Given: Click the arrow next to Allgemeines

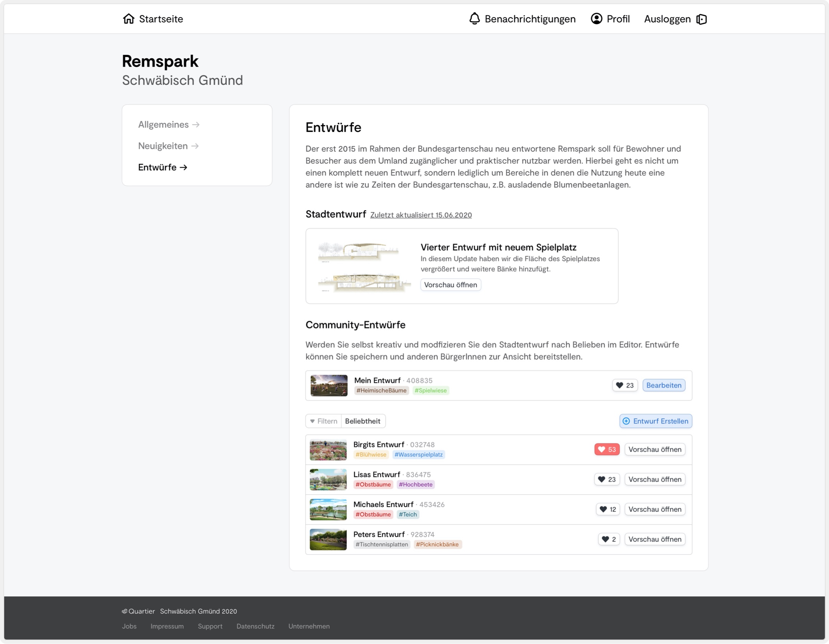Looking at the screenshot, I should (x=196, y=125).
